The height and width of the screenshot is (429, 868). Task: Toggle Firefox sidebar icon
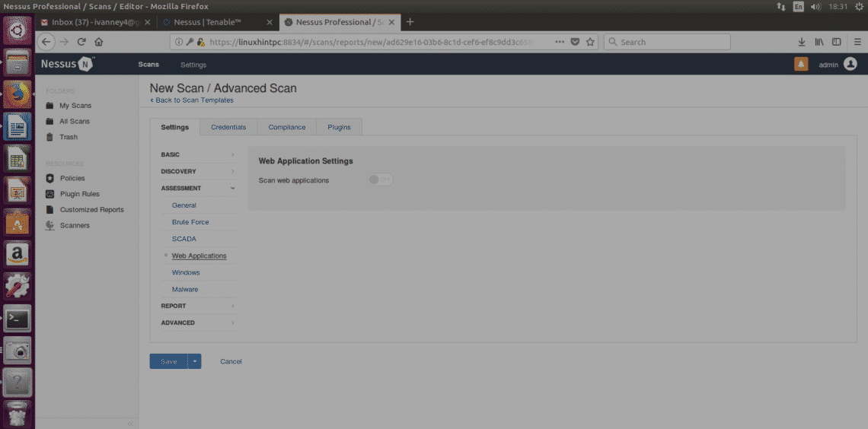pyautogui.click(x=837, y=42)
